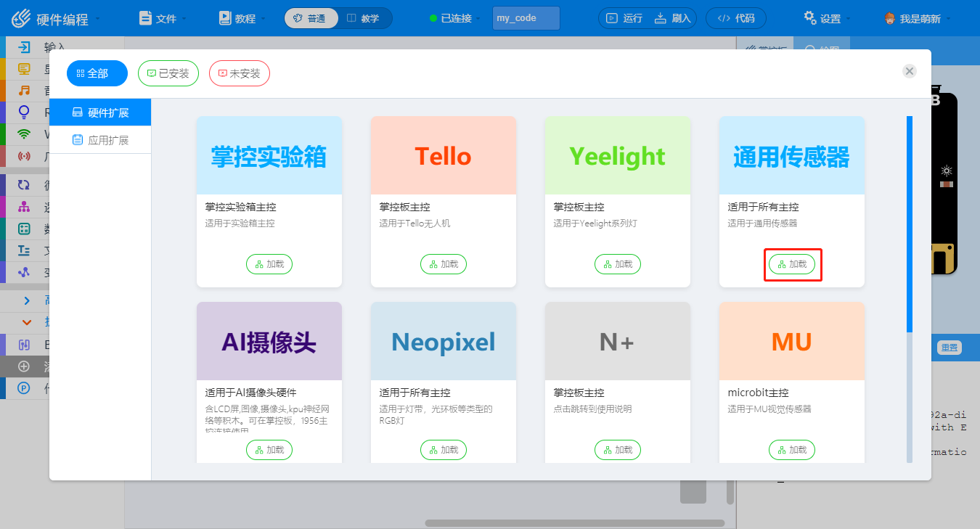The image size is (980, 529).
Task: Click the workspace horizontal scrollbar
Action: point(575,523)
